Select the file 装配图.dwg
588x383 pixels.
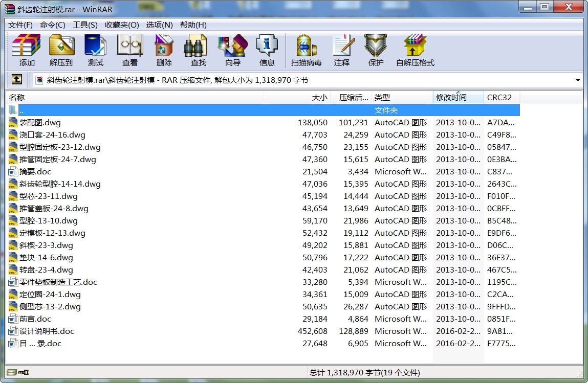pyautogui.click(x=40, y=123)
